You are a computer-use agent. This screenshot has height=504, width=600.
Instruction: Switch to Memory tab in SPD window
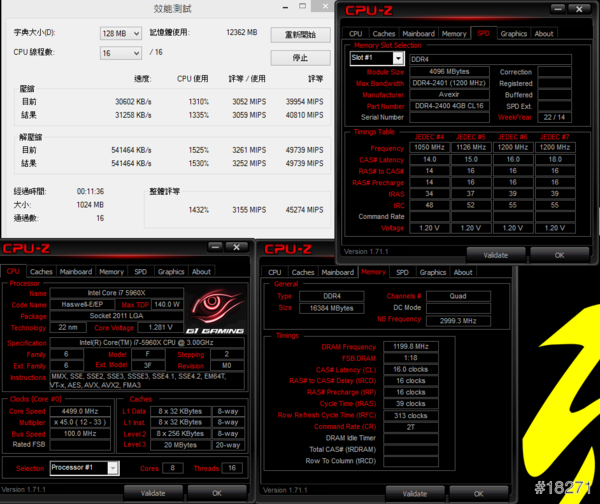(454, 34)
